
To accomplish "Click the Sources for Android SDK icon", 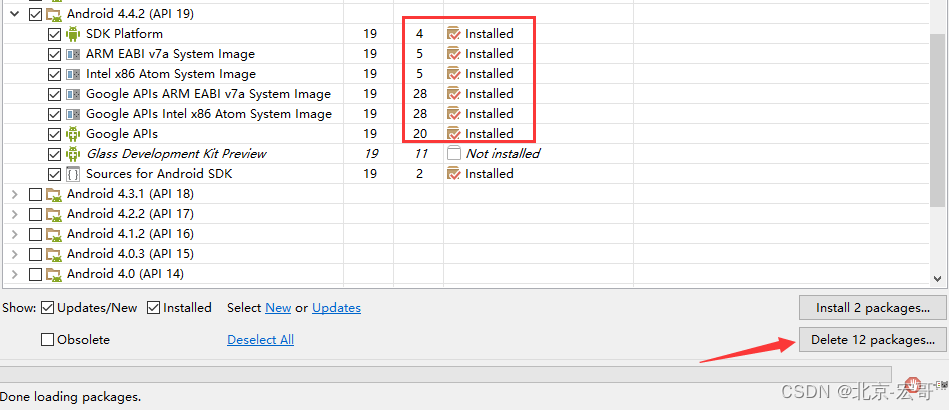I will 73,174.
